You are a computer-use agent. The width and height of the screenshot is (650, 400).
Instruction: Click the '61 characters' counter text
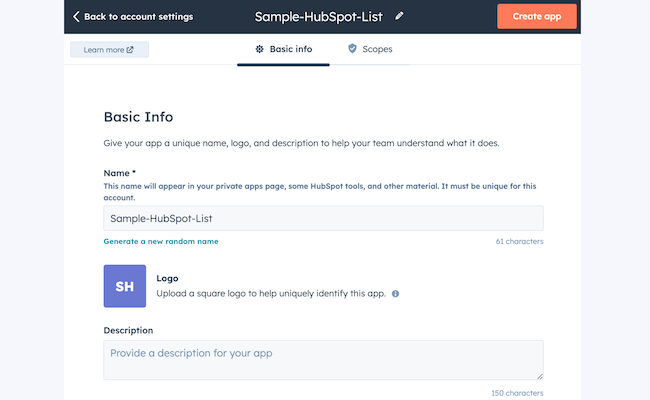coord(519,241)
